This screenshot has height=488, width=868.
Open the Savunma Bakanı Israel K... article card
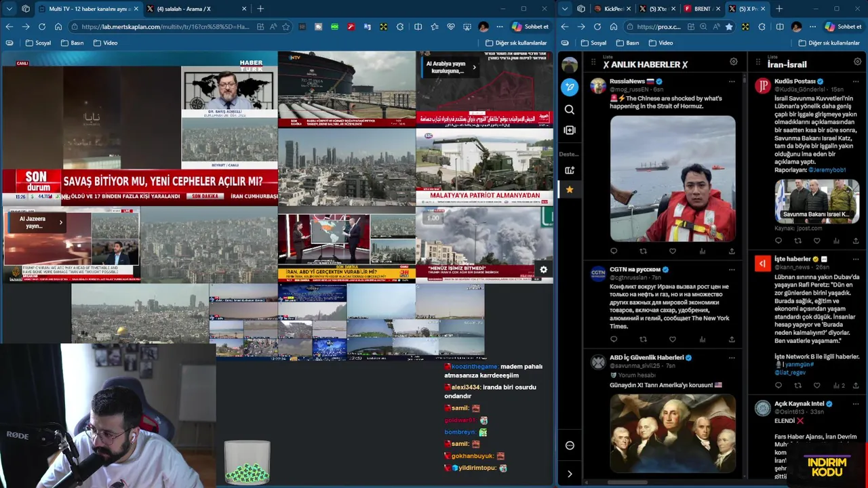tap(816, 201)
